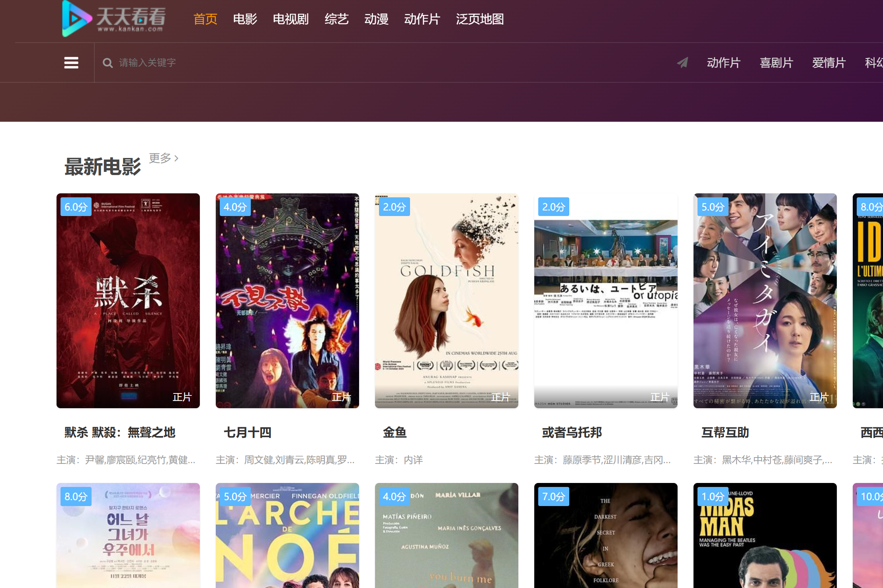Open the 七月十四 movie poster

click(x=287, y=300)
